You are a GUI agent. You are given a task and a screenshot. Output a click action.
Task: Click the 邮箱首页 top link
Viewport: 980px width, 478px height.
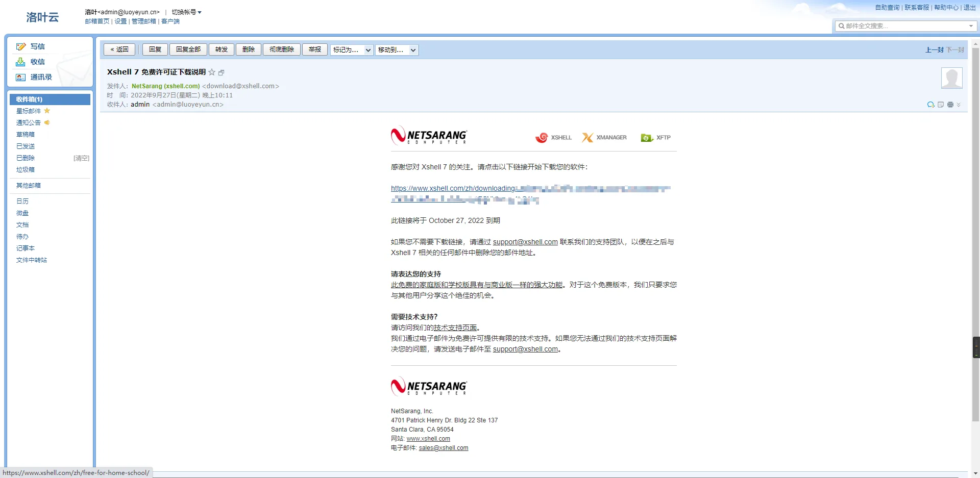97,21
